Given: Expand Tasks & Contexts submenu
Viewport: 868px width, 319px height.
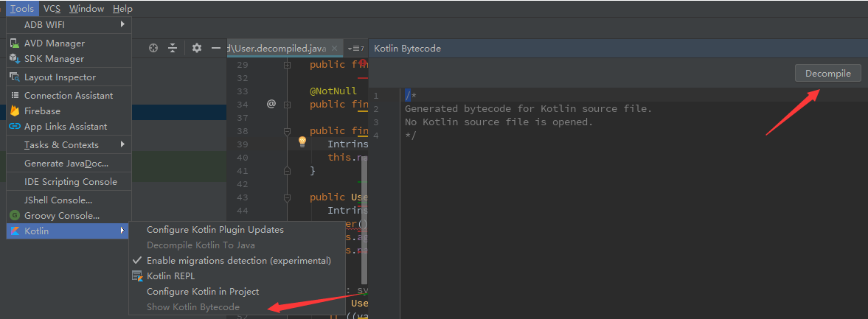Looking at the screenshot, I should click(x=69, y=144).
